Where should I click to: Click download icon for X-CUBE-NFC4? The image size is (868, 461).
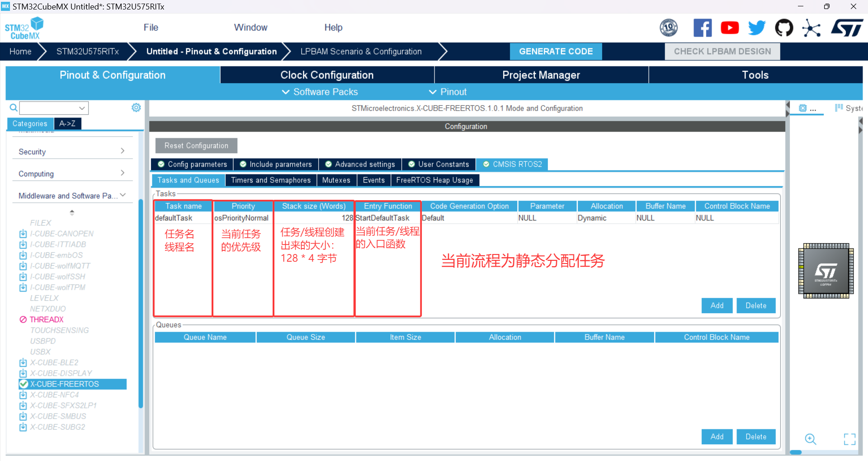pos(23,395)
